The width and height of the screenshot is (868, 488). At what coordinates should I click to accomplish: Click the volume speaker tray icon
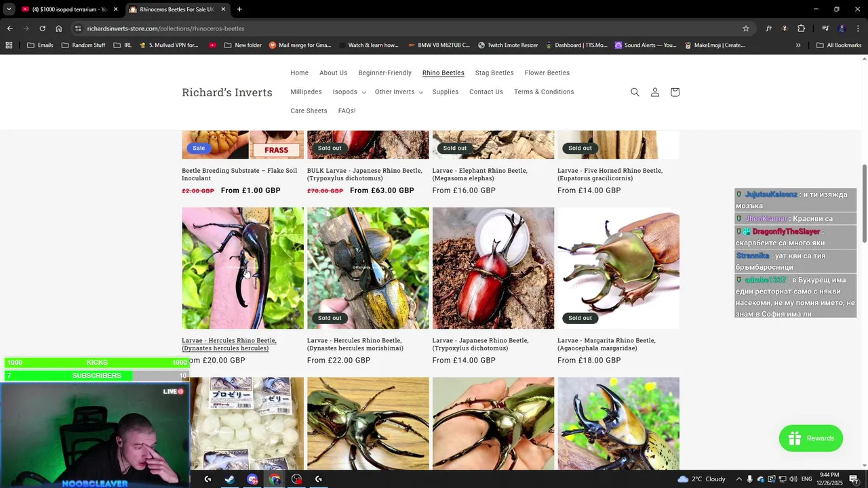793,479
